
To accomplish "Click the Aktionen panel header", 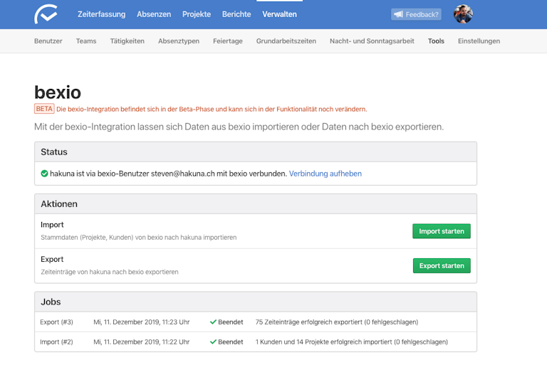I will 256,204.
